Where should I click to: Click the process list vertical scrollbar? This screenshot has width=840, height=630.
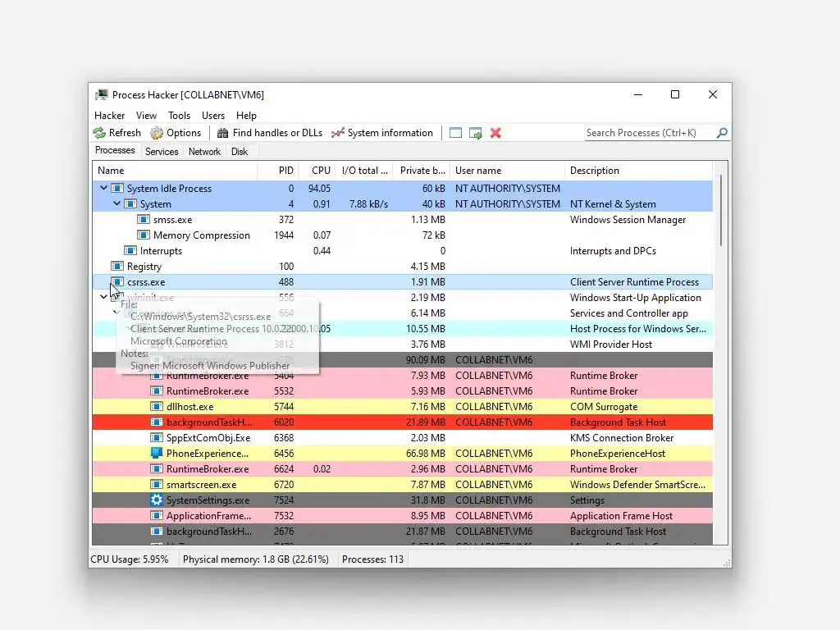tap(721, 211)
